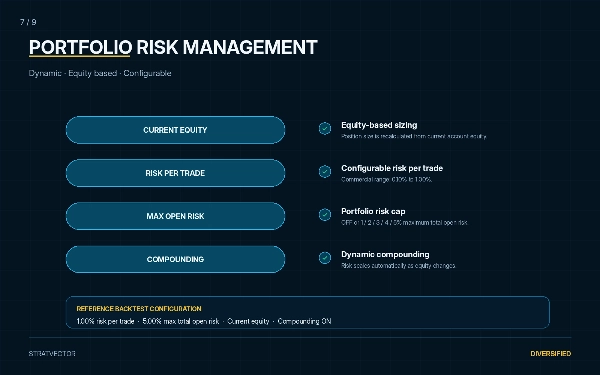Click the 7 / 9 slide counter
Viewport: 600px width, 375px height.
28,22
